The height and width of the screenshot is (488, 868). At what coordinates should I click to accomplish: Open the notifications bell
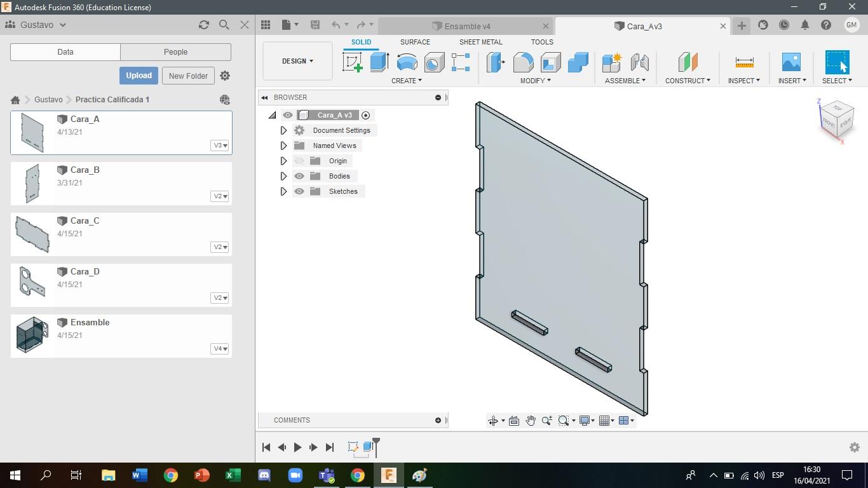[805, 25]
